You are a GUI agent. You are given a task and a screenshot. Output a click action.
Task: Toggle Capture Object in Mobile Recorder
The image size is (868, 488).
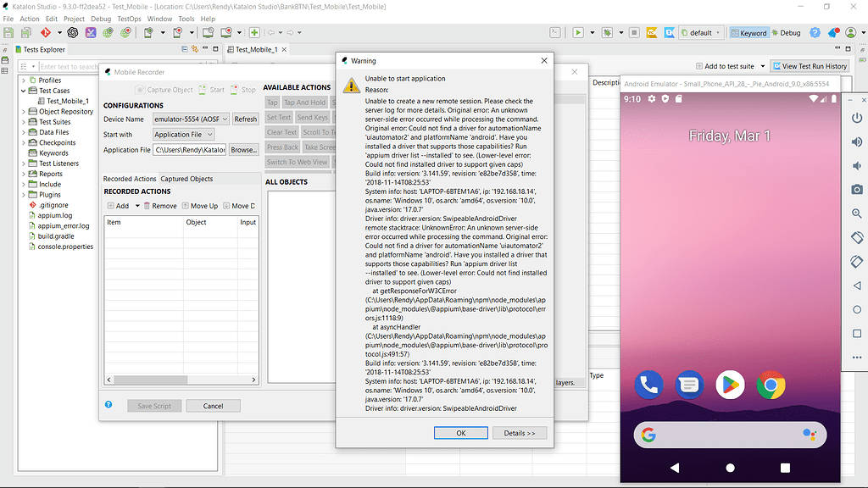(x=164, y=91)
